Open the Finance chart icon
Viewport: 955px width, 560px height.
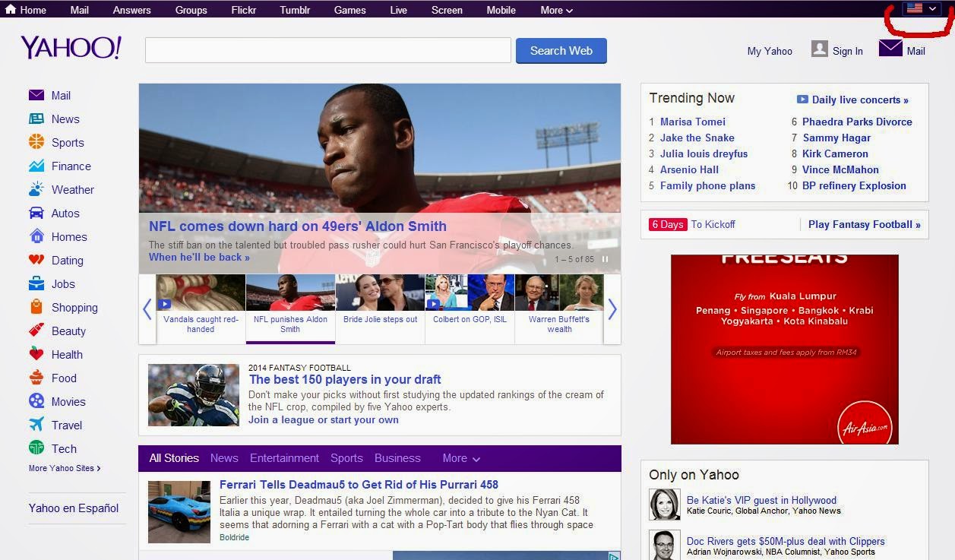pyautogui.click(x=36, y=165)
